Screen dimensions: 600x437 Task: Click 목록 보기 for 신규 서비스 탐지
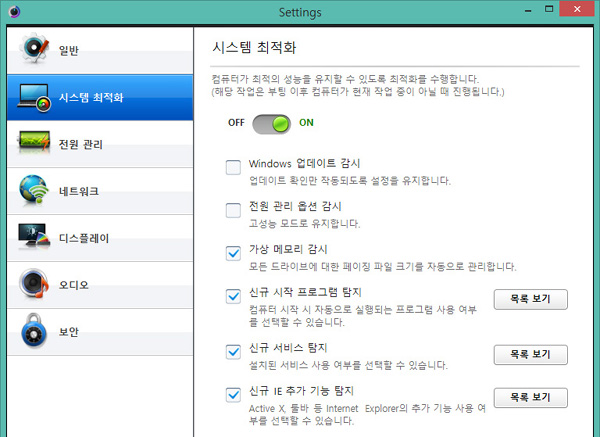pos(530,355)
